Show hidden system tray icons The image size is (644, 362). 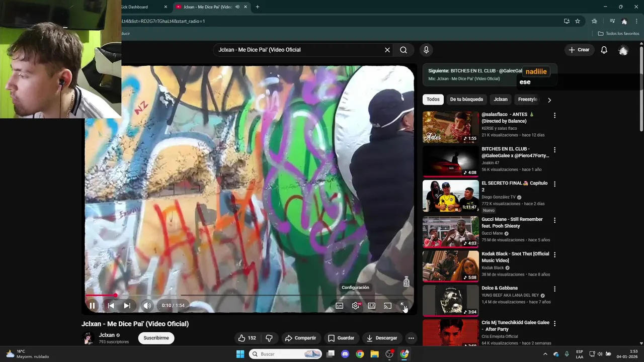click(545, 354)
